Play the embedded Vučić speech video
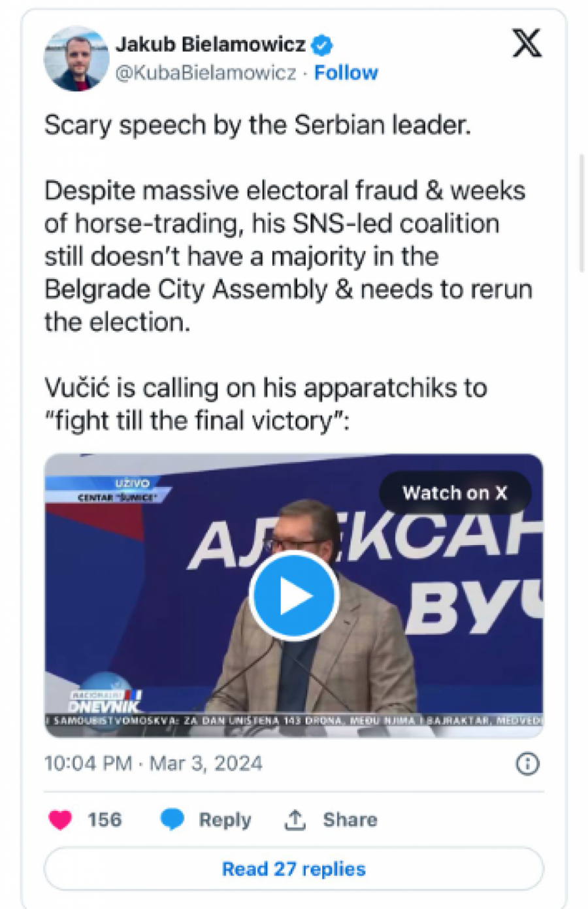The image size is (588, 909). pyautogui.click(x=294, y=595)
